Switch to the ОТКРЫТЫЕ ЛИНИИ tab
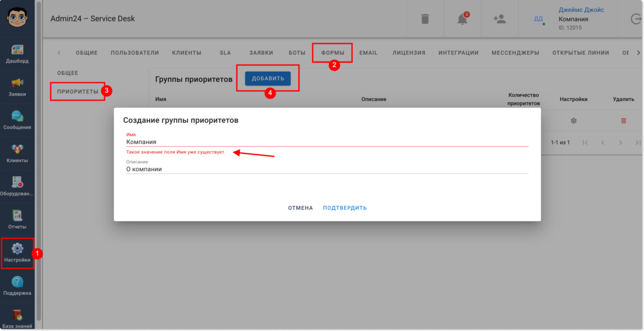The width and height of the screenshot is (644, 331). point(580,53)
